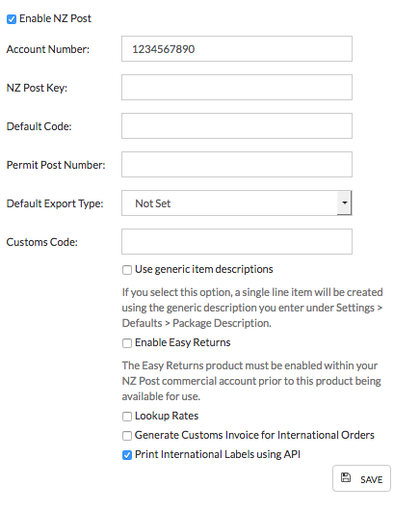
Task: Select the Default Code text box
Action: pos(237,126)
